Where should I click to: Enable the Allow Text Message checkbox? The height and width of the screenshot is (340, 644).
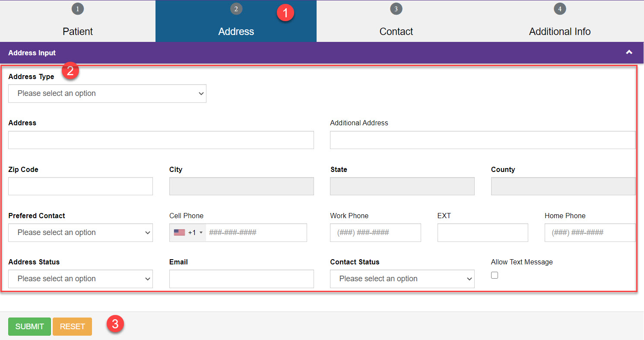point(495,275)
